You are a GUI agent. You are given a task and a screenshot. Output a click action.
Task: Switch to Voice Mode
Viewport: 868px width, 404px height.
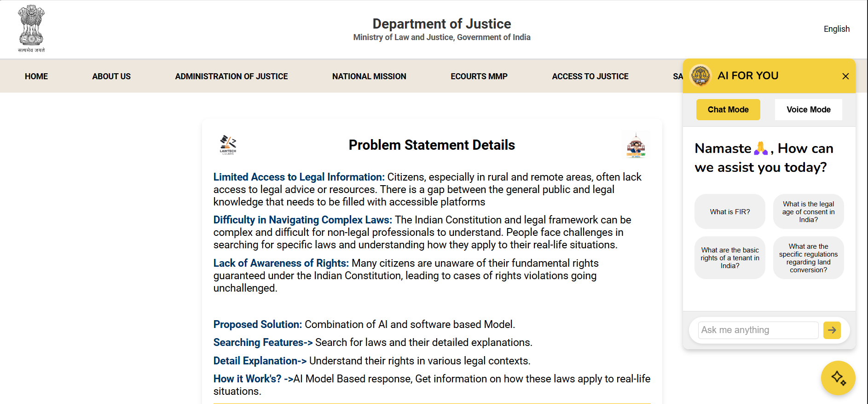click(808, 110)
